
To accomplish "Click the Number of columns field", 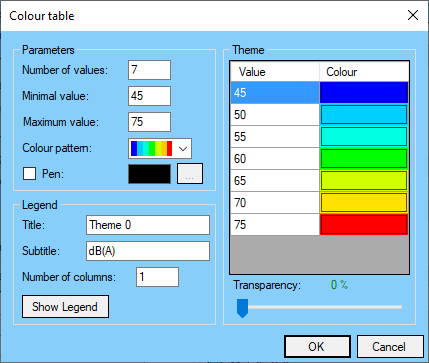I will [157, 277].
